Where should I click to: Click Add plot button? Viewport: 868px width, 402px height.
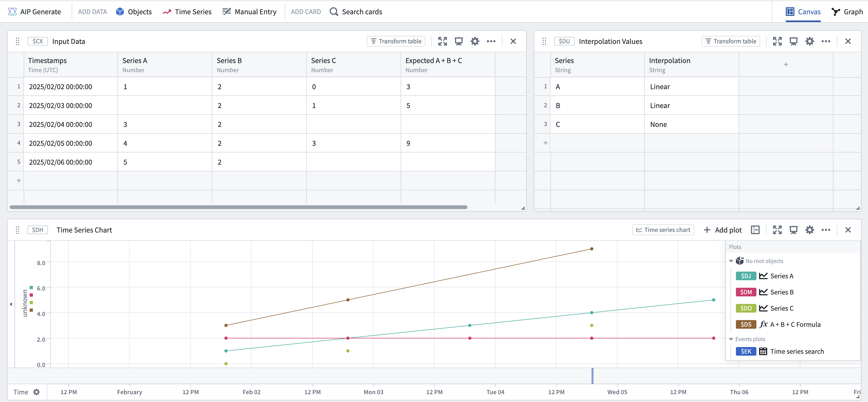coord(722,230)
